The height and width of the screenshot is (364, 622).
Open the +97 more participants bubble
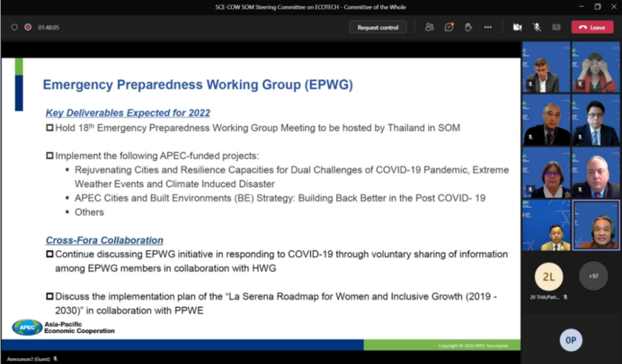pos(593,276)
